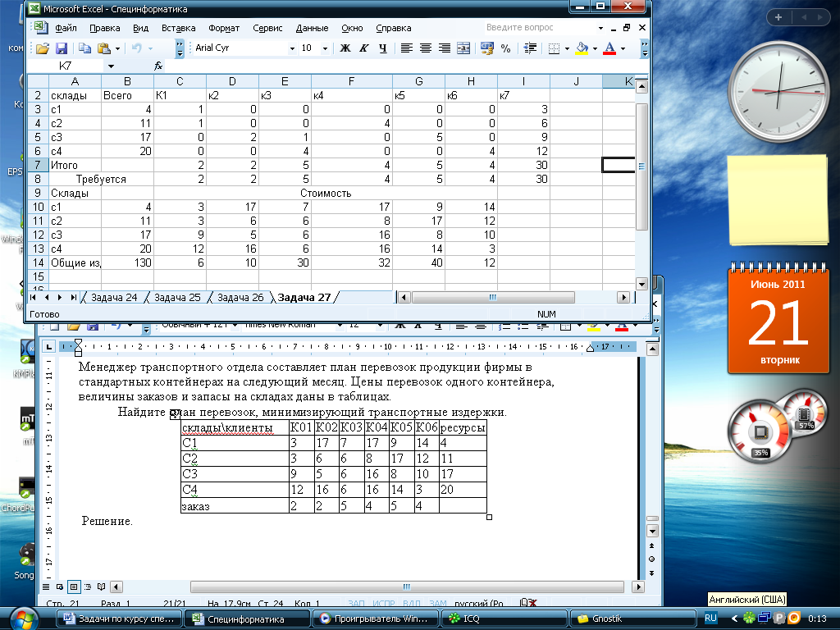Center cell text in Excel
Viewport: 840px width, 630px height.
pyautogui.click(x=426, y=48)
